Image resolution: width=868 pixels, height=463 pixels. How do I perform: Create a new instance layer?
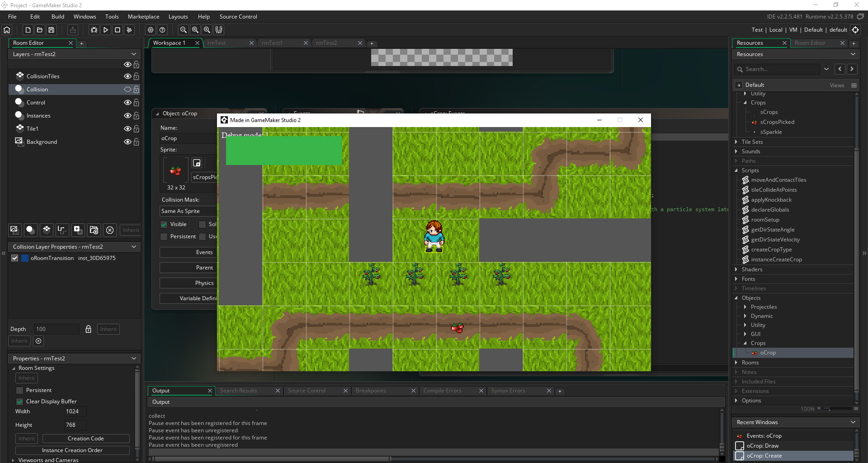click(x=30, y=230)
